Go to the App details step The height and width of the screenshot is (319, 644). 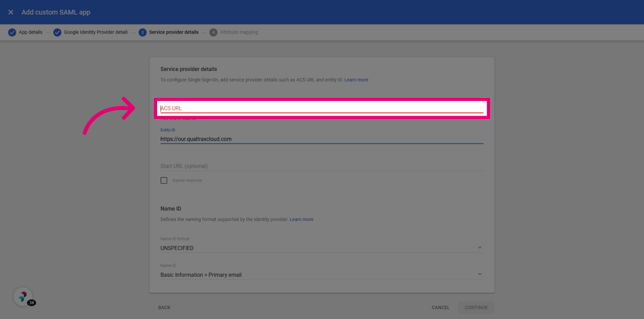(x=31, y=32)
